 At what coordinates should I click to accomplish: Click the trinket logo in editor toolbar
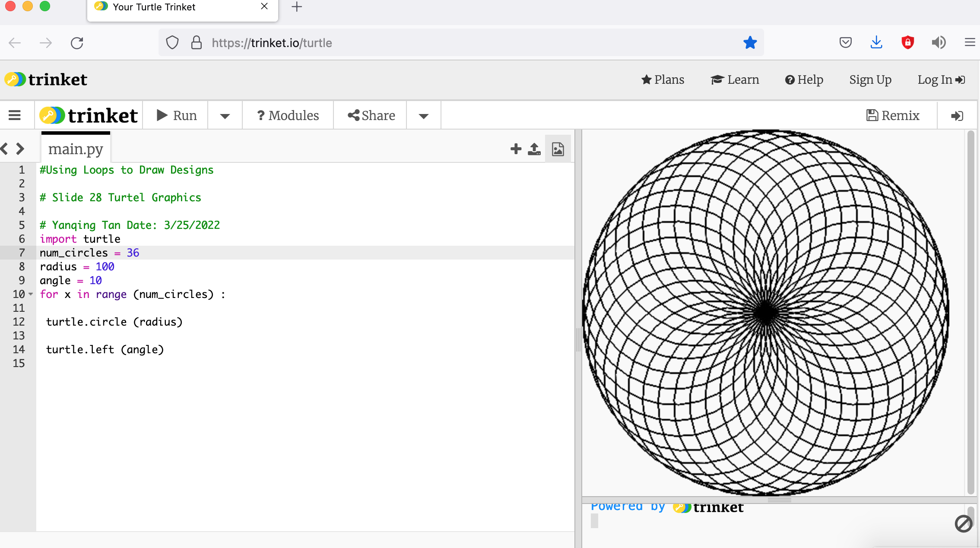(89, 115)
